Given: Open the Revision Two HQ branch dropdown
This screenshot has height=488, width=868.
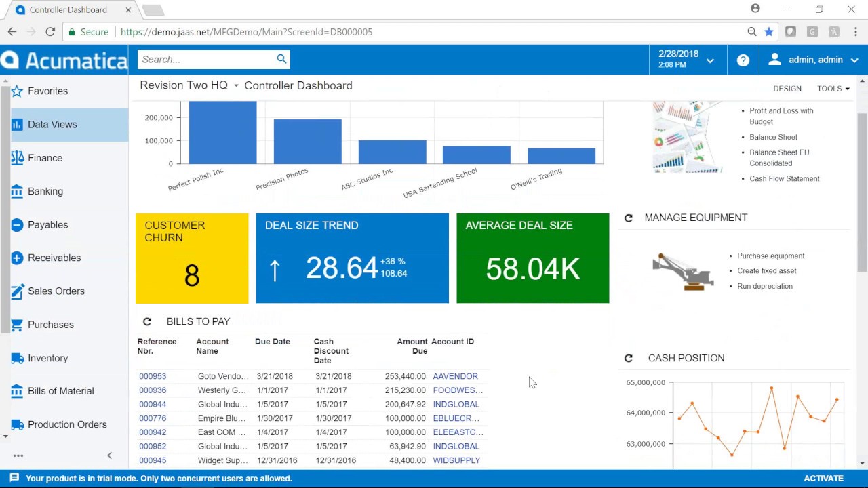Looking at the screenshot, I should coord(235,85).
